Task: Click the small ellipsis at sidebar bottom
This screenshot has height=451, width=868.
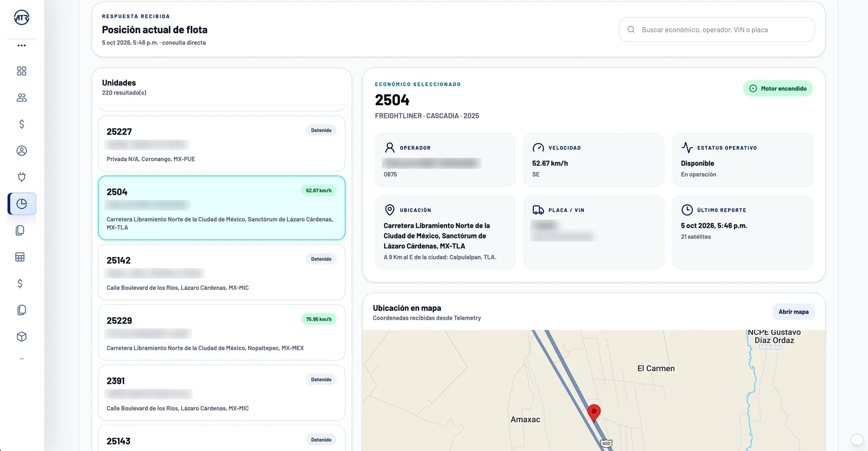Action: 22,359
